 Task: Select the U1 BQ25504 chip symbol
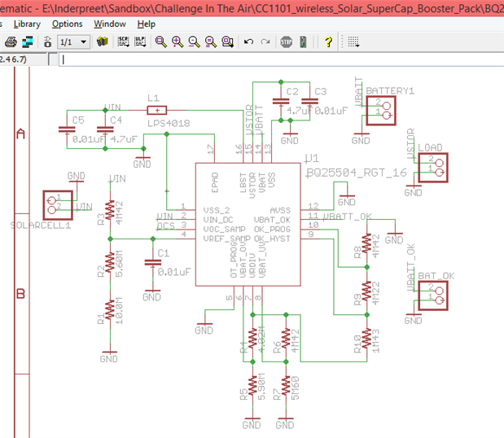[x=247, y=225]
